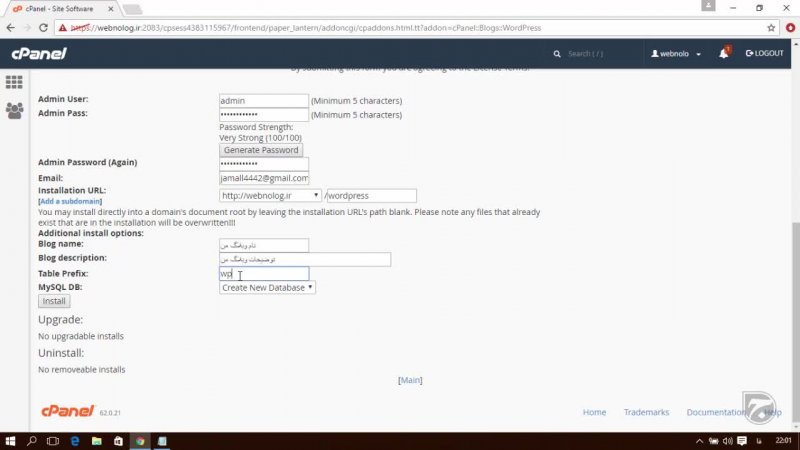Viewport: 800px width, 450px height.
Task: Open Microsoft Edge from the taskbar
Action: [75, 441]
